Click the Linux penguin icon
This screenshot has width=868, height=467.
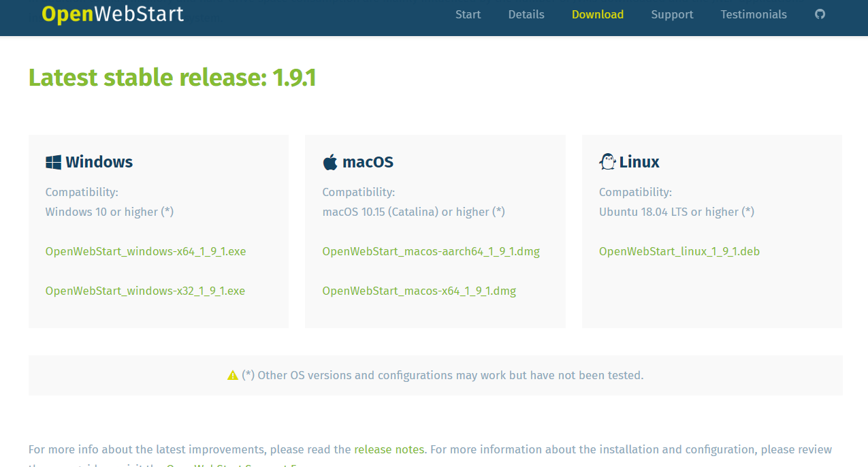pyautogui.click(x=607, y=162)
